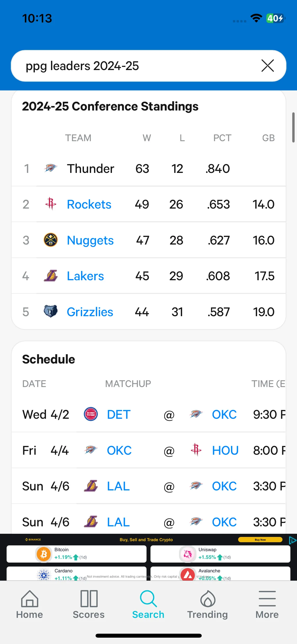
Task: Click the AdChoices triangle icon
Action: pyautogui.click(x=293, y=540)
